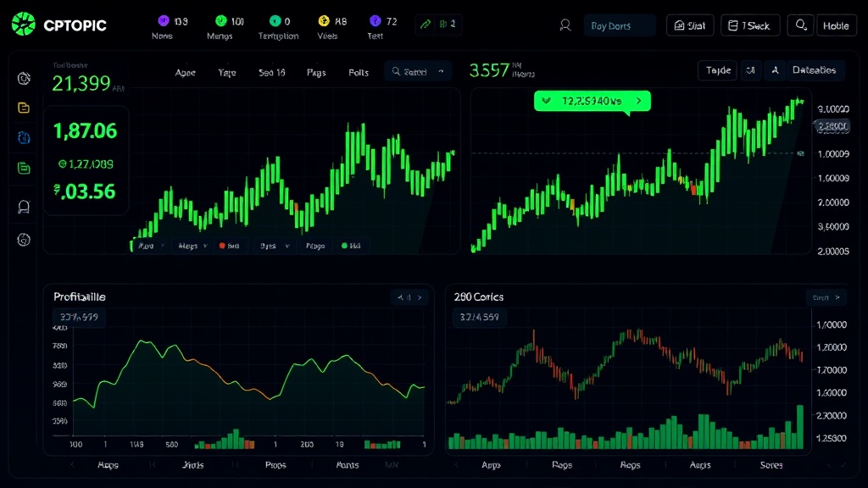Image resolution: width=868 pixels, height=488 pixels.
Task: Click the green CPTOPIC logo icon
Action: (x=23, y=25)
